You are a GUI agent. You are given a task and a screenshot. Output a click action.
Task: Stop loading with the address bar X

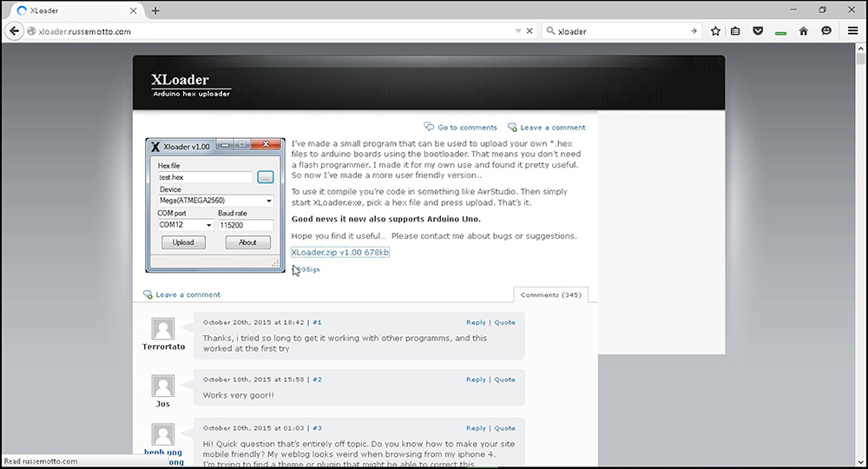(529, 31)
